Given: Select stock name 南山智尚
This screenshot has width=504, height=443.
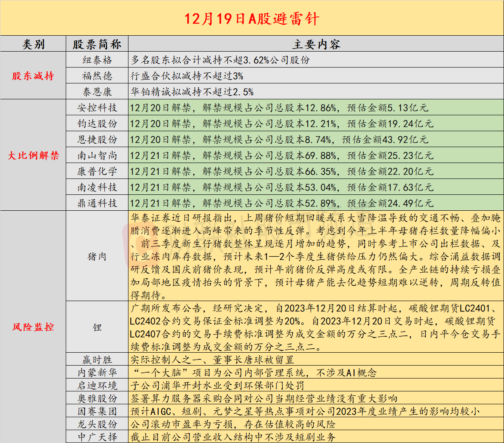Looking at the screenshot, I should point(97,155).
